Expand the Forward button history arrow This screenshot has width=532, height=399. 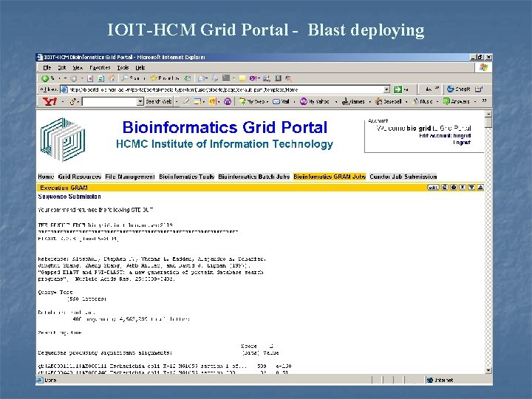(82, 78)
